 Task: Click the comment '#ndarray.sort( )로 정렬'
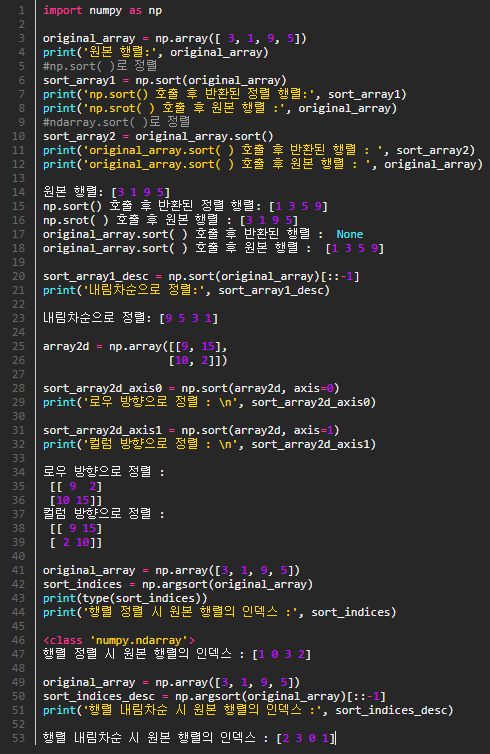(116, 122)
